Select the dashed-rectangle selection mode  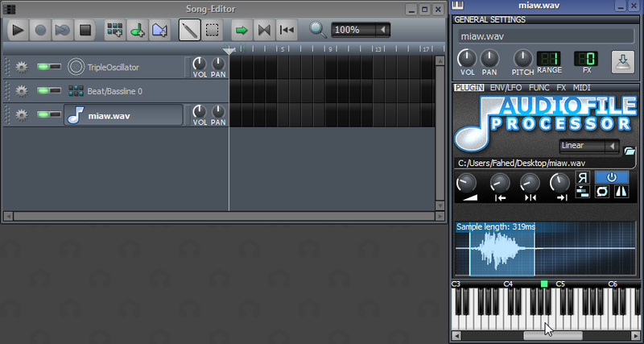pyautogui.click(x=212, y=30)
